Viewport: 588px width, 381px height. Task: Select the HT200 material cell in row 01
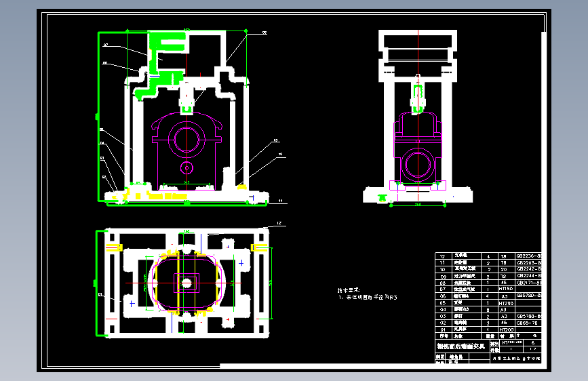click(x=506, y=329)
